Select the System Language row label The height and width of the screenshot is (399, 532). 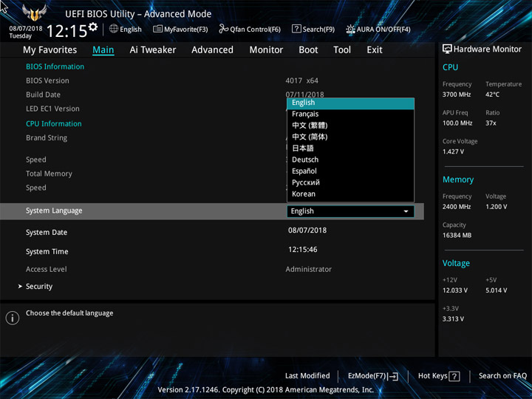click(x=54, y=211)
